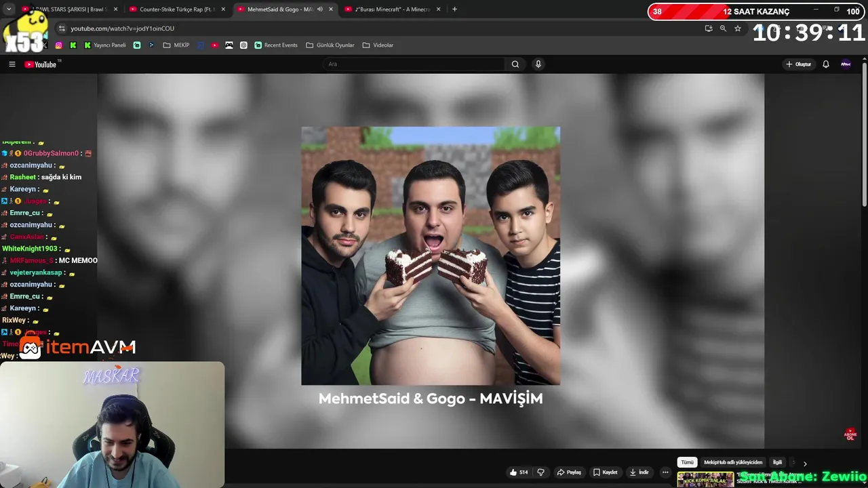
Task: Click chat message 'MC MEMOO'
Action: [x=78, y=260]
